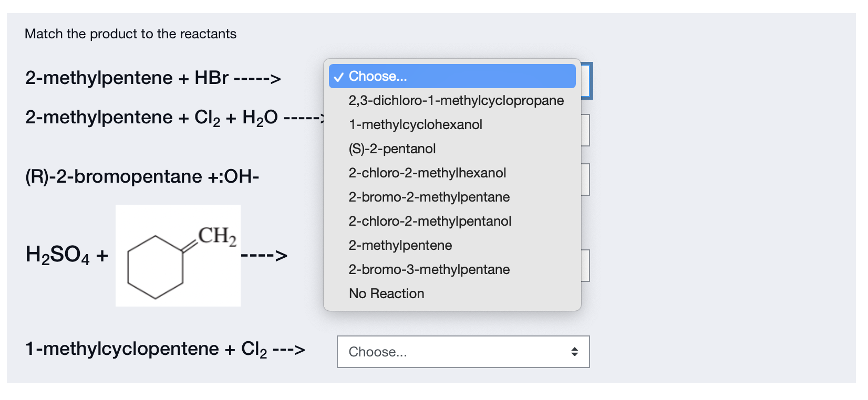Click the methylenecyclohexane structure image
Image resolution: width=868 pixels, height=400 pixels.
(x=178, y=255)
